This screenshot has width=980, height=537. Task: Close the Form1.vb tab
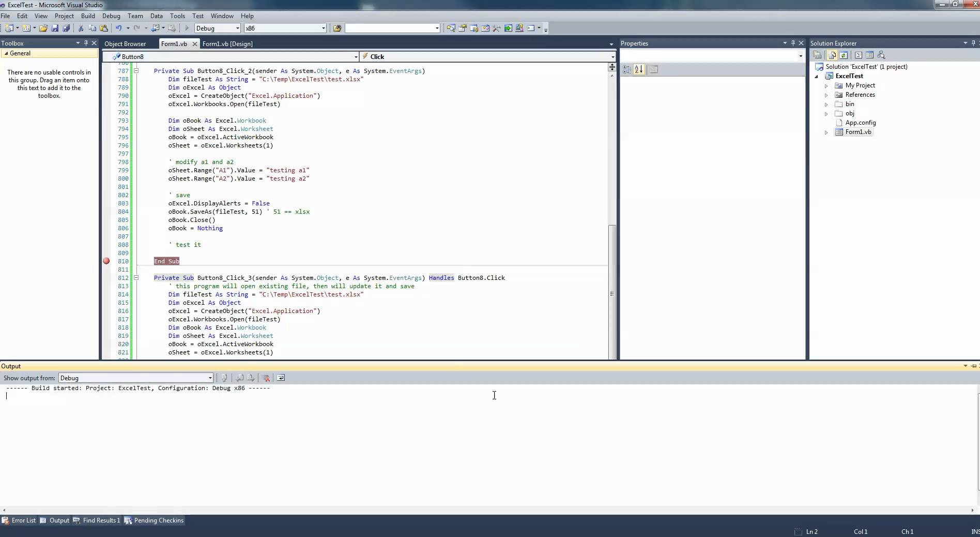[195, 44]
